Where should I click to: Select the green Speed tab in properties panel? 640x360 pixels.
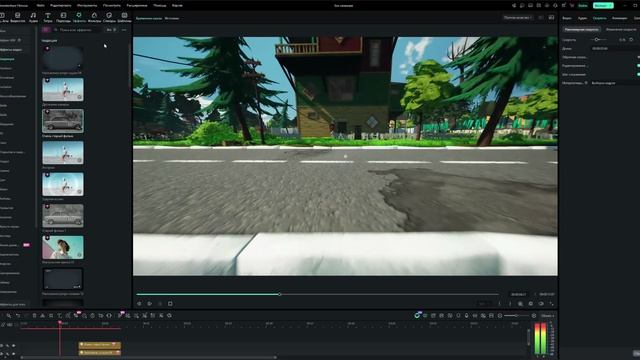tap(600, 18)
